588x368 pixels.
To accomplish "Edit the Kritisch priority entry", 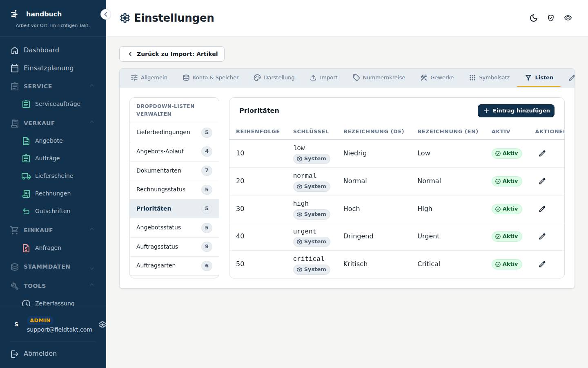I will (542, 264).
